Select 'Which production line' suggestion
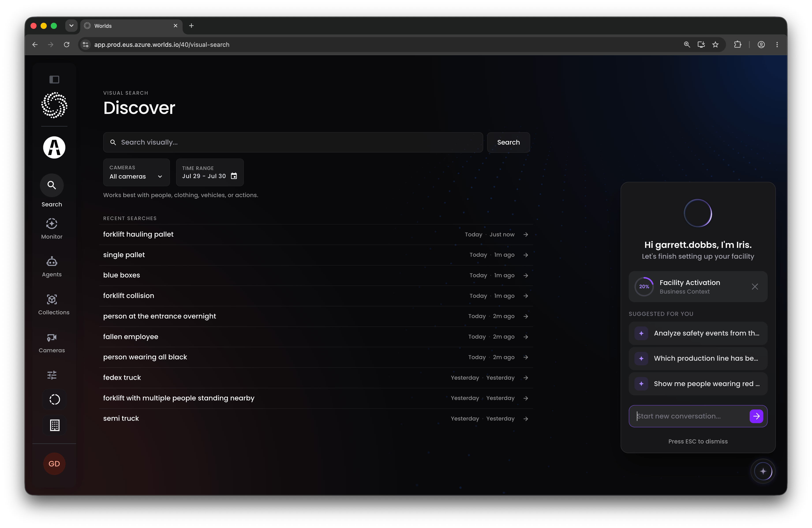The width and height of the screenshot is (812, 528). pos(698,359)
